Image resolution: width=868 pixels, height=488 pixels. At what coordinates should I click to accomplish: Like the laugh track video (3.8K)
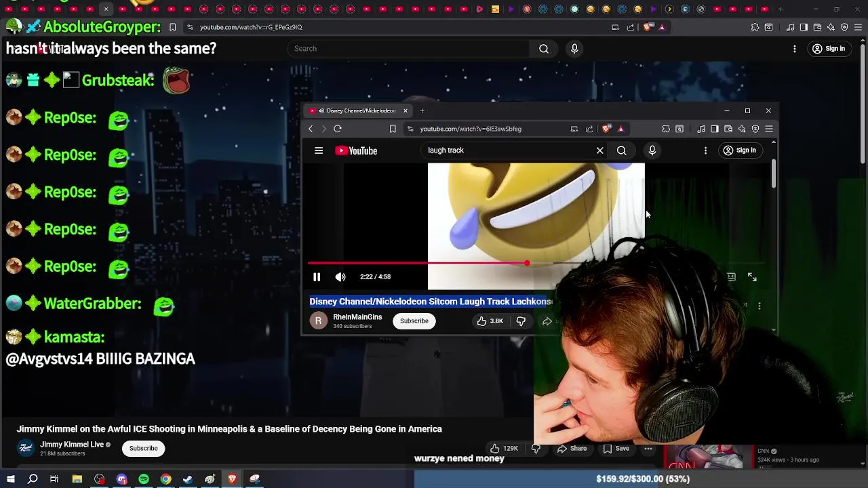[x=490, y=321]
